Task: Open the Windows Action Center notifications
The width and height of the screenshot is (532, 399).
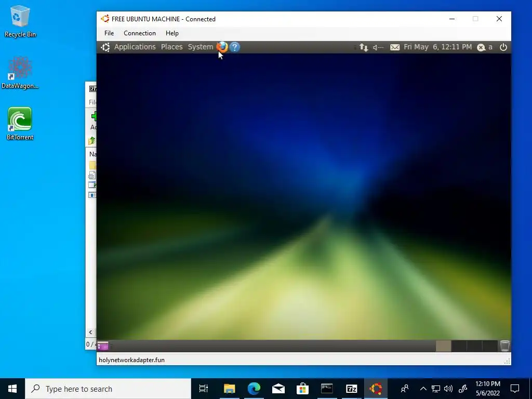Action: [515, 389]
